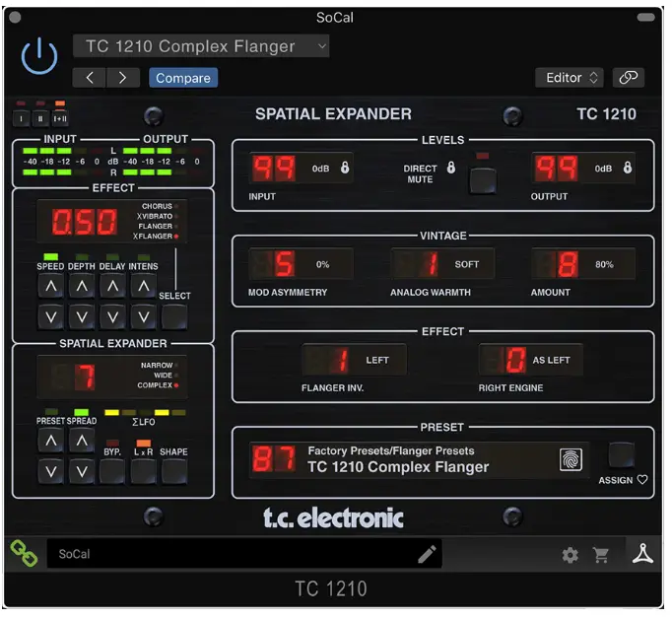Screen dimensions: 672x619
Task: Click the TC icon in the bottom bar
Action: (x=642, y=553)
